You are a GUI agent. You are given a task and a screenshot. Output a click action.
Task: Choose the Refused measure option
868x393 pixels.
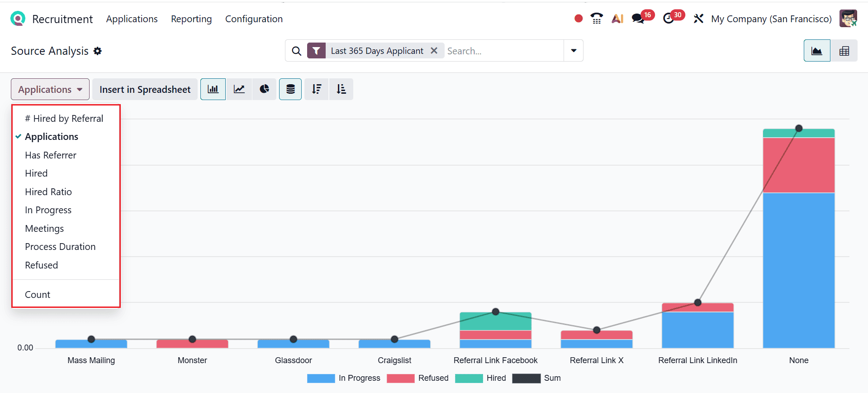[66, 265]
